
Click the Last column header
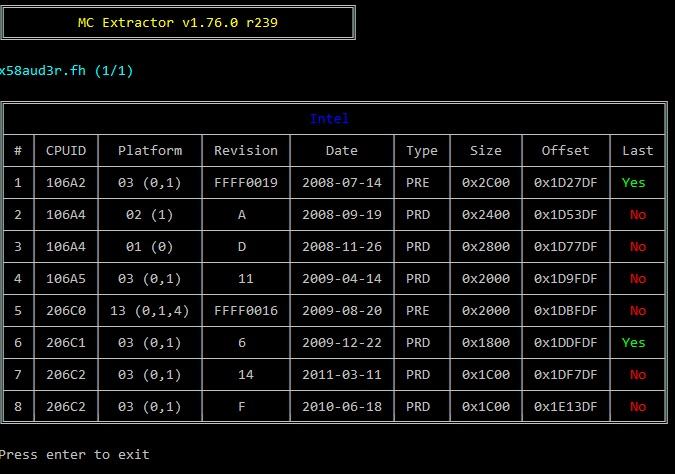pyautogui.click(x=638, y=151)
